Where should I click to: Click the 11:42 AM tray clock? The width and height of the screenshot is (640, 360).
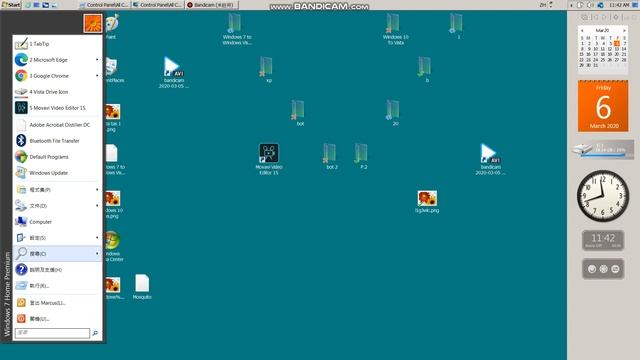point(619,5)
